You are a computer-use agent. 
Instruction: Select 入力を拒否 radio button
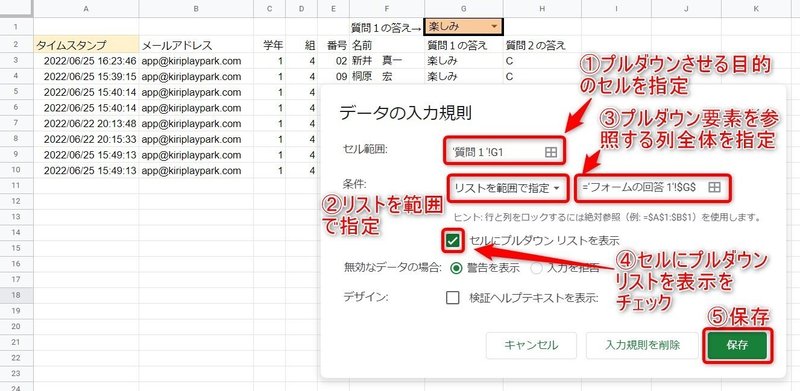pyautogui.click(x=536, y=268)
